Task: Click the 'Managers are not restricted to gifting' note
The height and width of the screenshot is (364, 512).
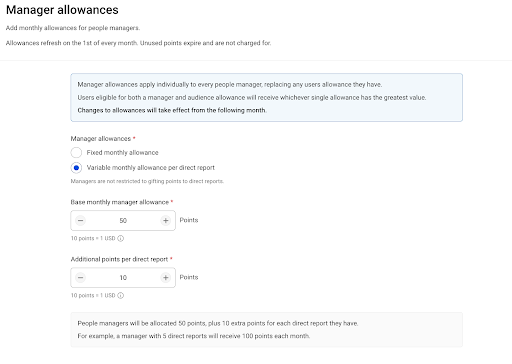Action: 147,181
